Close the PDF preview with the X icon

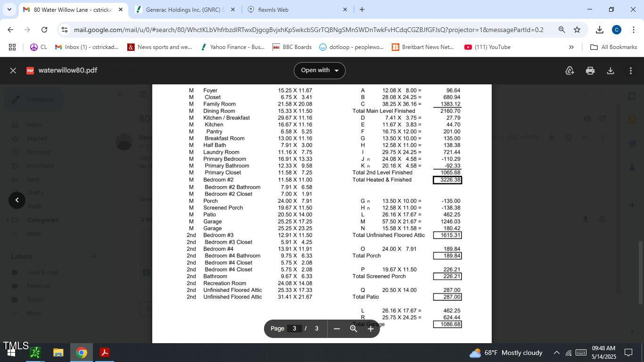click(x=13, y=71)
